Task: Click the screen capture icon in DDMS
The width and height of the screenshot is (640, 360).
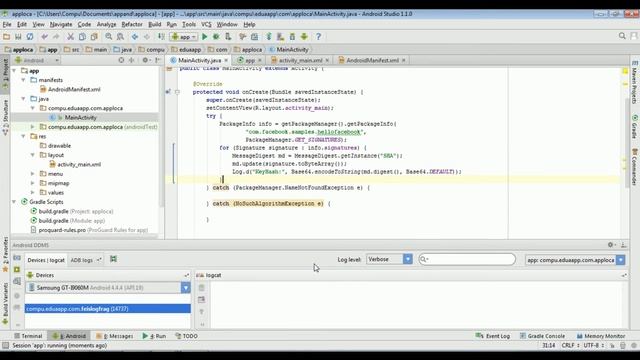Action: pyautogui.click(x=17, y=258)
